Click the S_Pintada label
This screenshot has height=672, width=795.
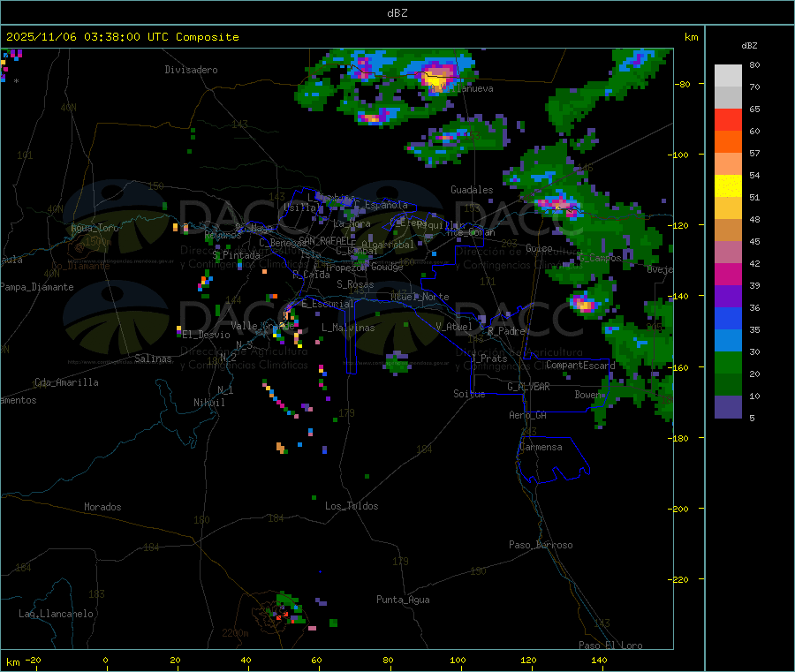pos(236,255)
